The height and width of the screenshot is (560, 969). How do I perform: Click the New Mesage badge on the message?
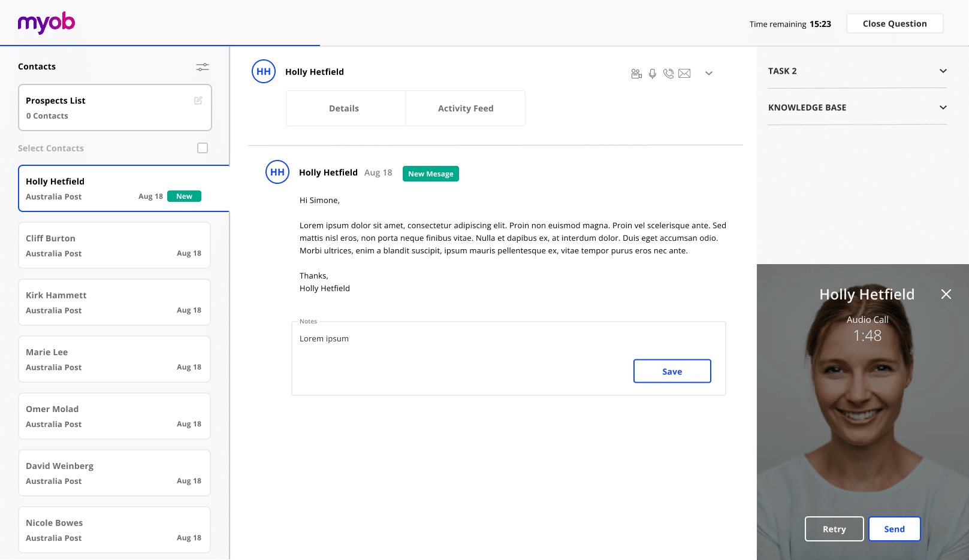pos(430,174)
